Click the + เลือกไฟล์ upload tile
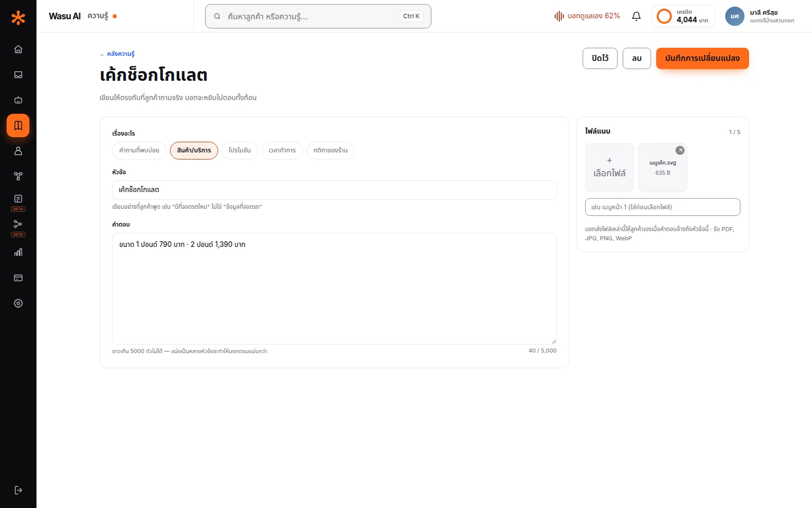812x508 pixels. pos(610,168)
